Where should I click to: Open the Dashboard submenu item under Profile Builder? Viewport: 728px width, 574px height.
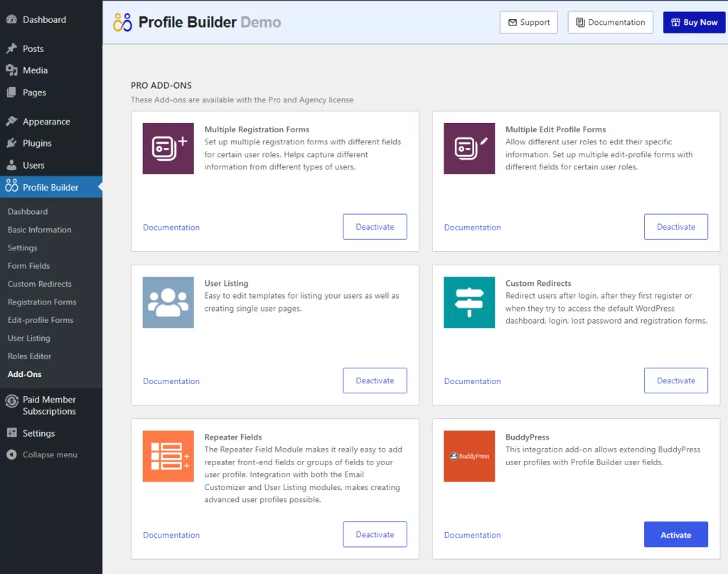(28, 211)
